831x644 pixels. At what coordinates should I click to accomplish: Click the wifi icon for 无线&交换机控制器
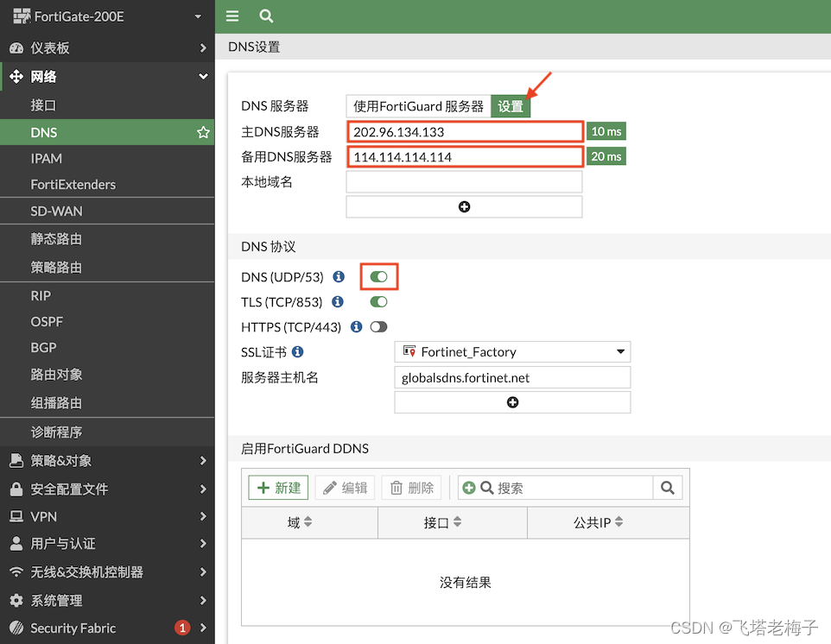(16, 572)
